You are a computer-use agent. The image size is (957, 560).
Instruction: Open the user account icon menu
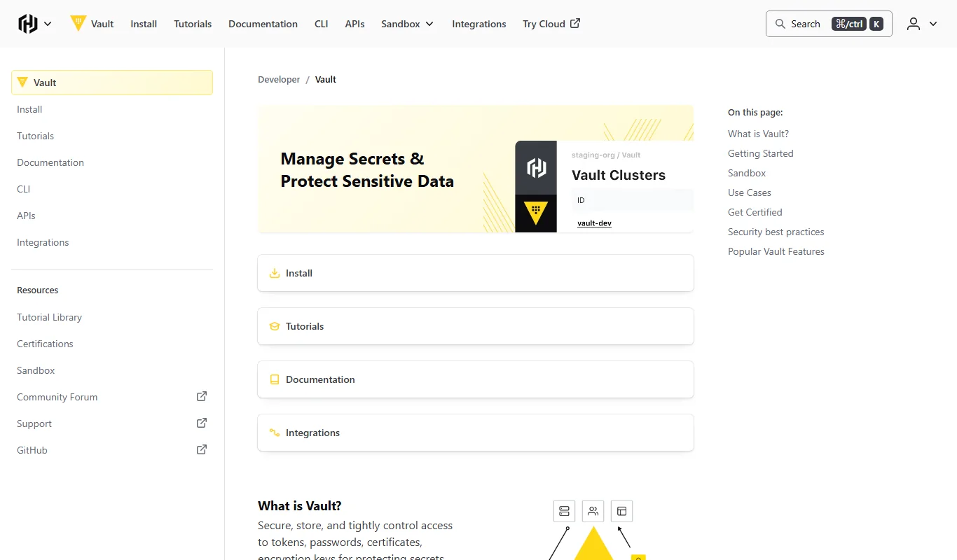pos(914,24)
